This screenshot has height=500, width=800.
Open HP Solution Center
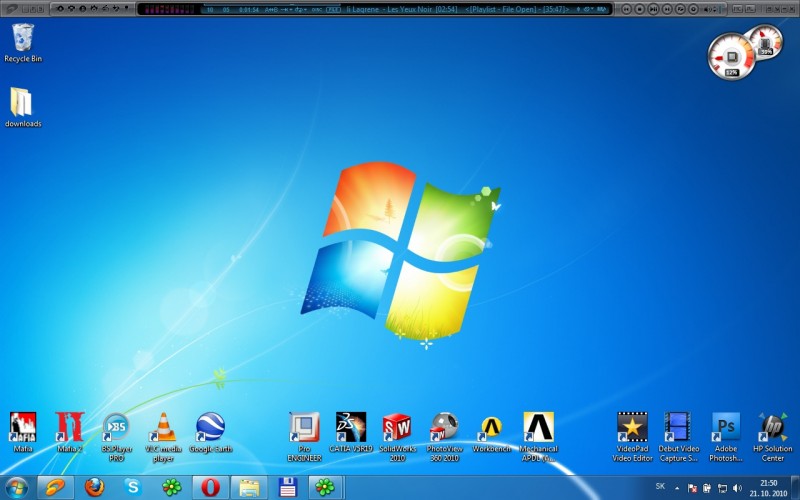pos(773,427)
